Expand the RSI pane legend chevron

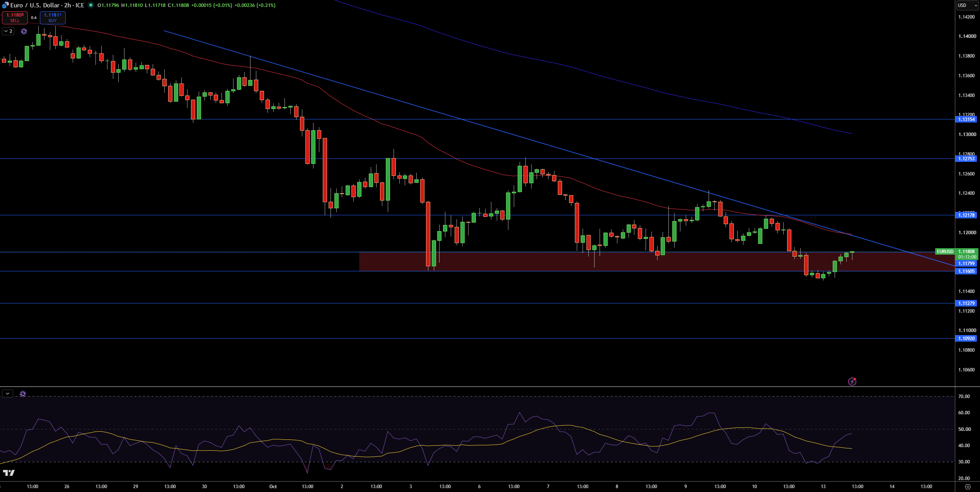click(7, 393)
